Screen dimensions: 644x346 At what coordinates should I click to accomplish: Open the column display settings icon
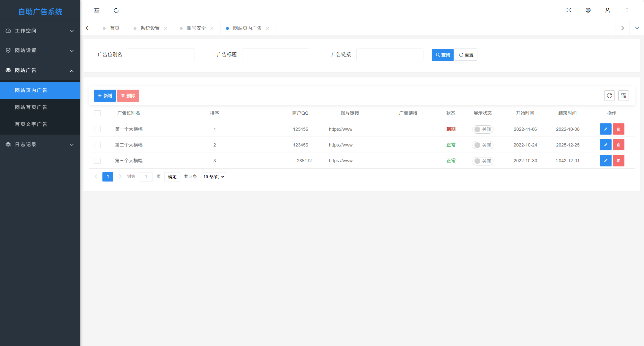coord(623,96)
